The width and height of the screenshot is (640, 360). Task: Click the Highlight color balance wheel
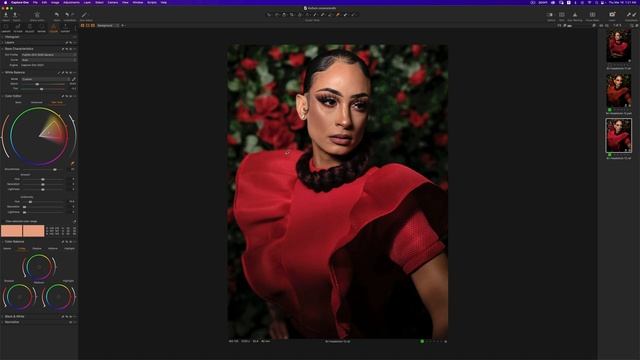coord(58,297)
